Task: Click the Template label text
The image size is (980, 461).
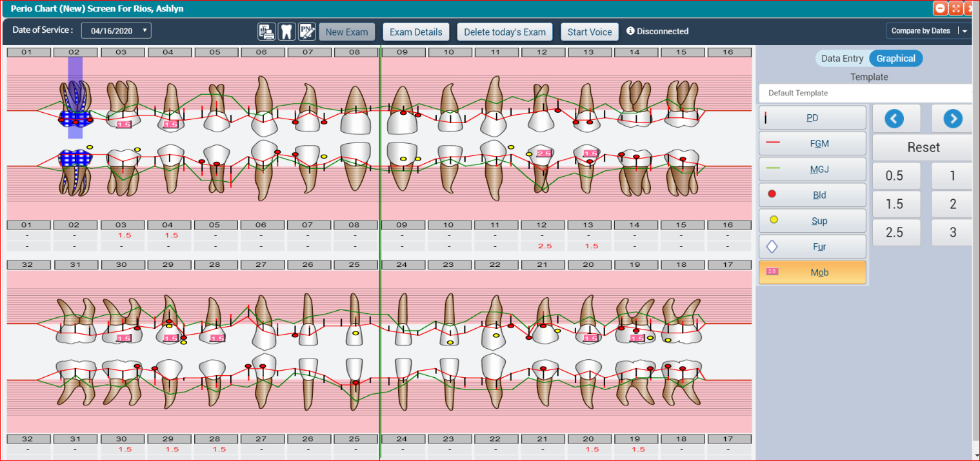Action: point(869,77)
